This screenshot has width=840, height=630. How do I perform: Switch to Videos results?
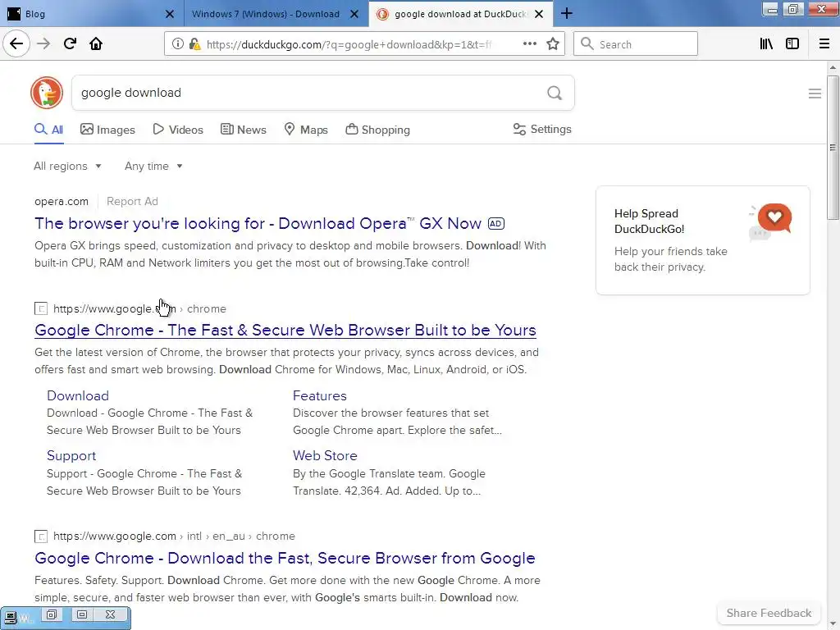(x=178, y=130)
